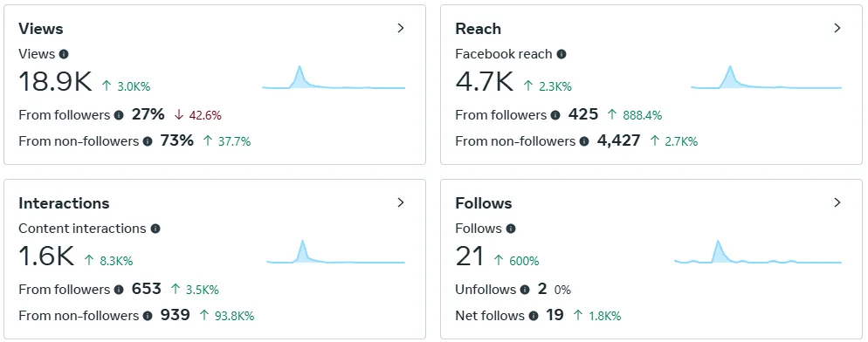
Task: Click info icon beside Views From followers
Action: click(x=119, y=115)
